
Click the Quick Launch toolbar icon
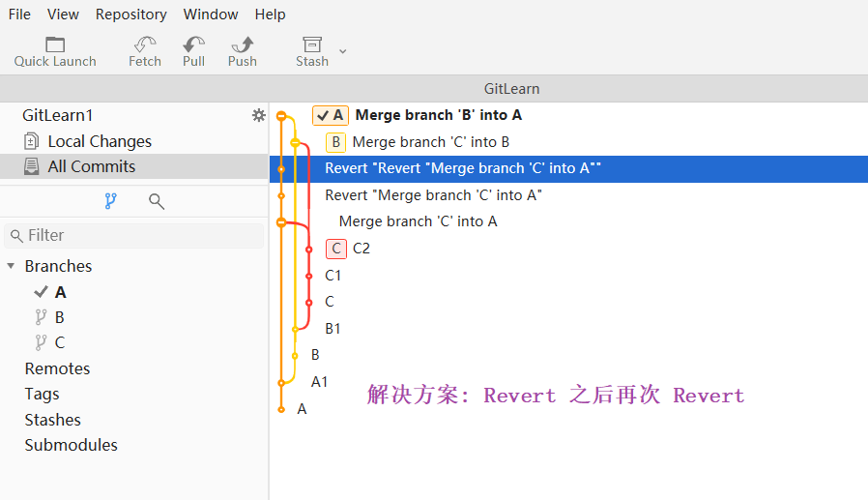tap(55, 44)
